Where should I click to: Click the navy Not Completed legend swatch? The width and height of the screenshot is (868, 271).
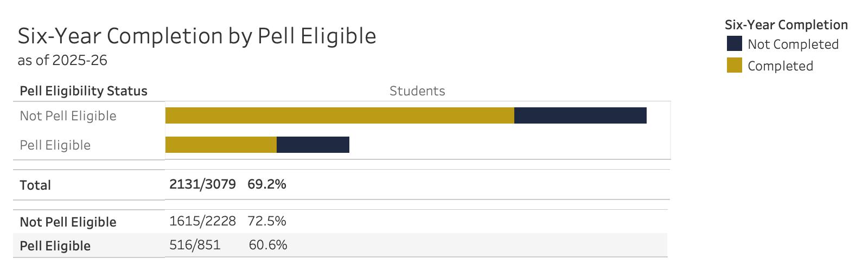[x=734, y=44]
